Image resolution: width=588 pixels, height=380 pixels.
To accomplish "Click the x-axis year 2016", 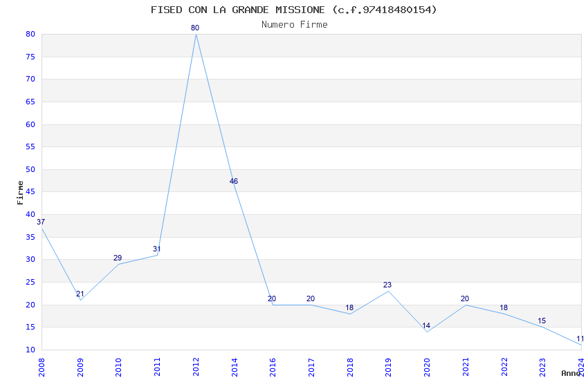I will tap(273, 367).
